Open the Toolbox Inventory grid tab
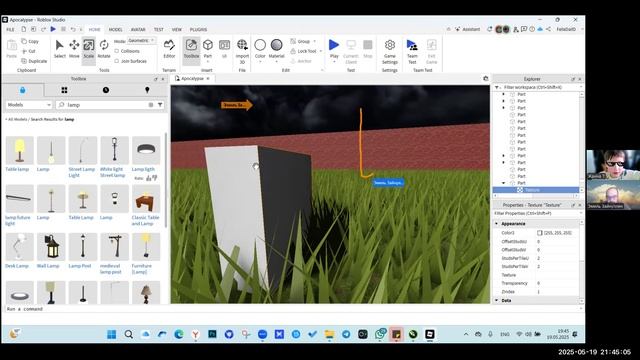The width and height of the screenshot is (640, 360). click(x=64, y=90)
